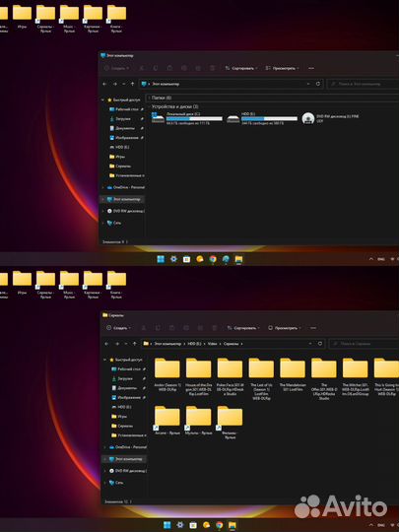The height and width of the screenshot is (532, 399).
Task: Open Settings gear on the lower taskbar
Action: (180, 525)
